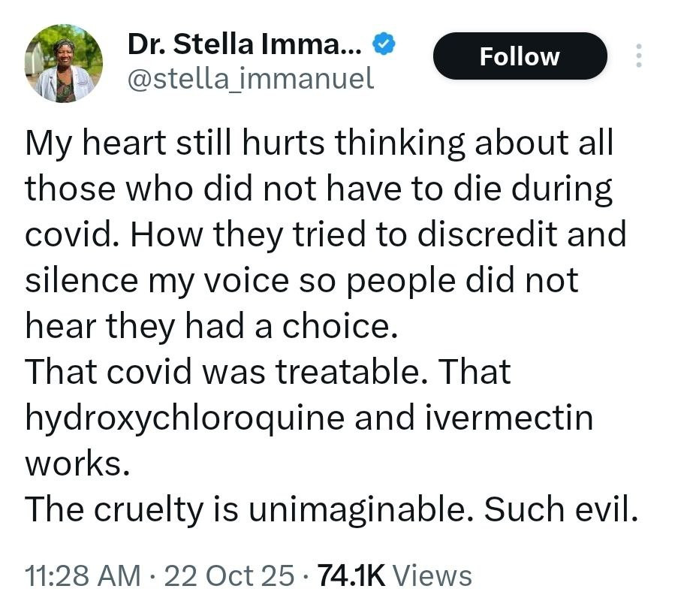Open Dr. Stella Immanuel's profile picture
The width and height of the screenshot is (678, 616).
64,63
